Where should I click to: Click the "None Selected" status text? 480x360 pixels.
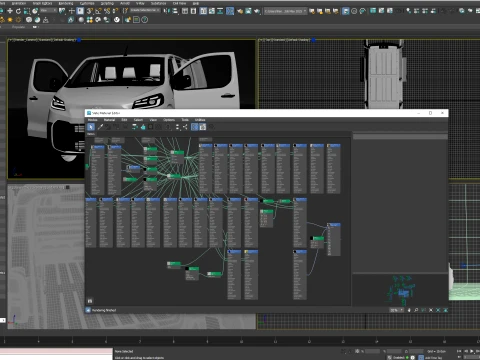tap(124, 351)
